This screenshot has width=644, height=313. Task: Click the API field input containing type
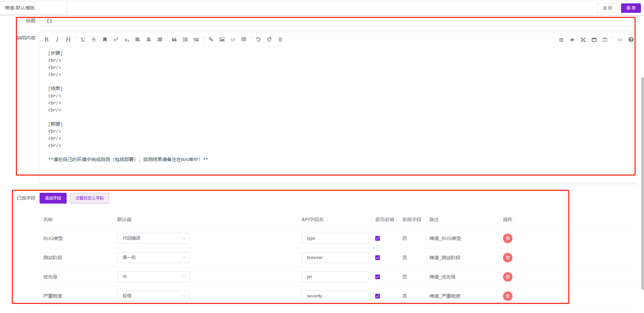(335, 238)
